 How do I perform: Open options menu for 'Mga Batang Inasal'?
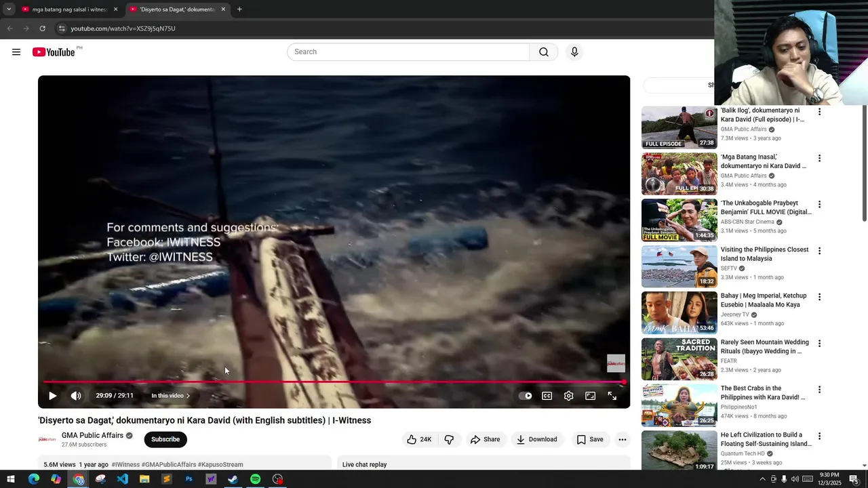coord(819,158)
